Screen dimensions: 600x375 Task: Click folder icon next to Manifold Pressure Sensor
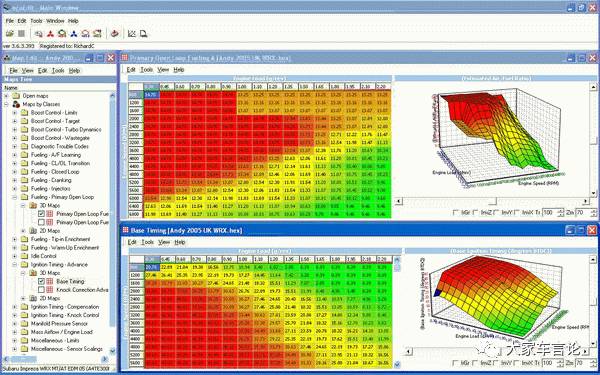click(24, 323)
